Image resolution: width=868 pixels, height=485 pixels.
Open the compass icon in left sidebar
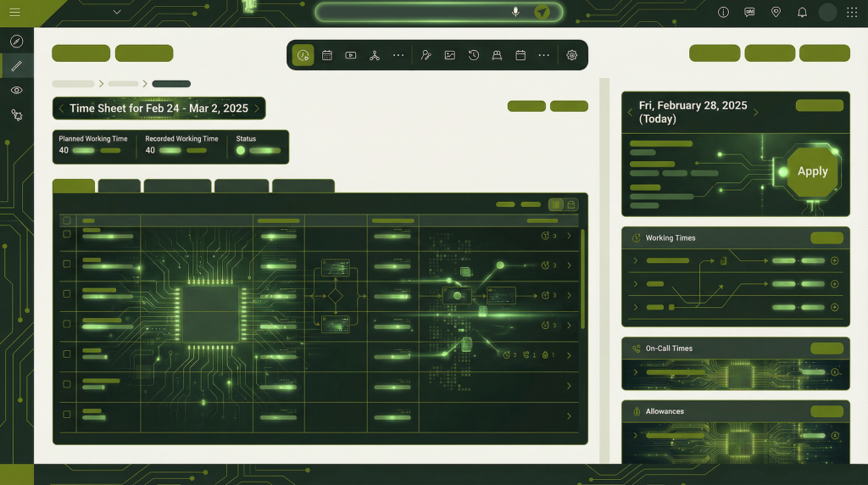point(16,42)
